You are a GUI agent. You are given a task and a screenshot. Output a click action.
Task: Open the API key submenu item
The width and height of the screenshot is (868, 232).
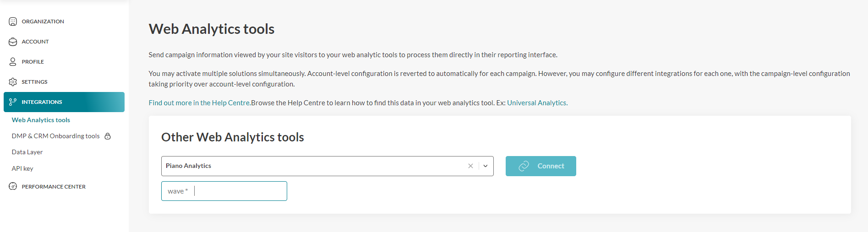[22, 168]
